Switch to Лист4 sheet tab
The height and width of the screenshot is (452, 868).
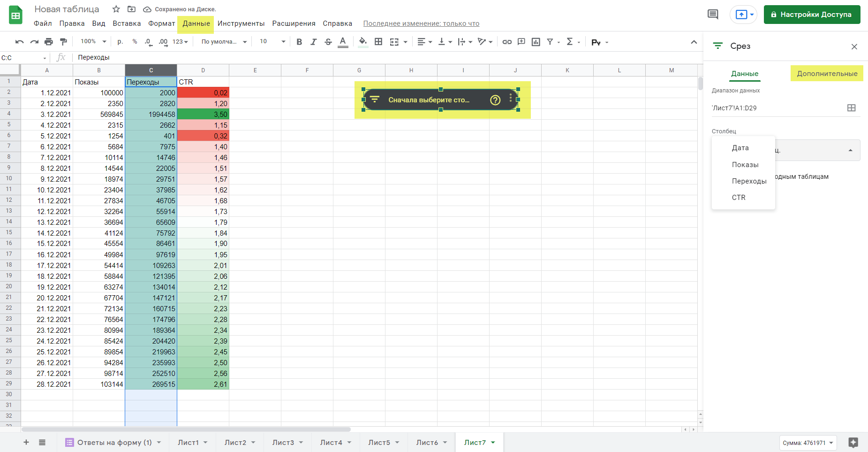[x=331, y=442]
